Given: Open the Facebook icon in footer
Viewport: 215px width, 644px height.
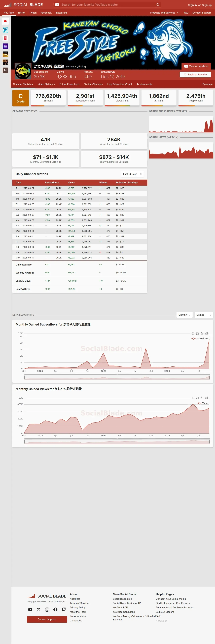Looking at the screenshot, I should click(55, 610).
